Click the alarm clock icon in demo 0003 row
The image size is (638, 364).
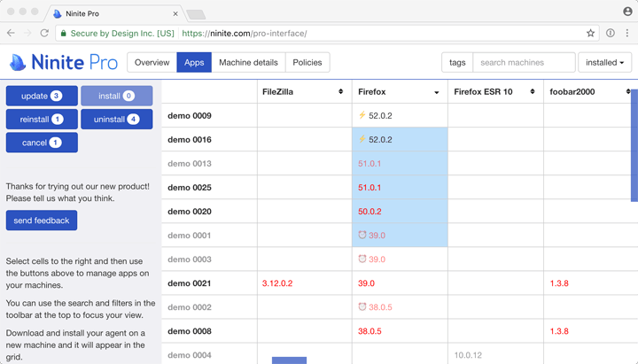click(362, 259)
